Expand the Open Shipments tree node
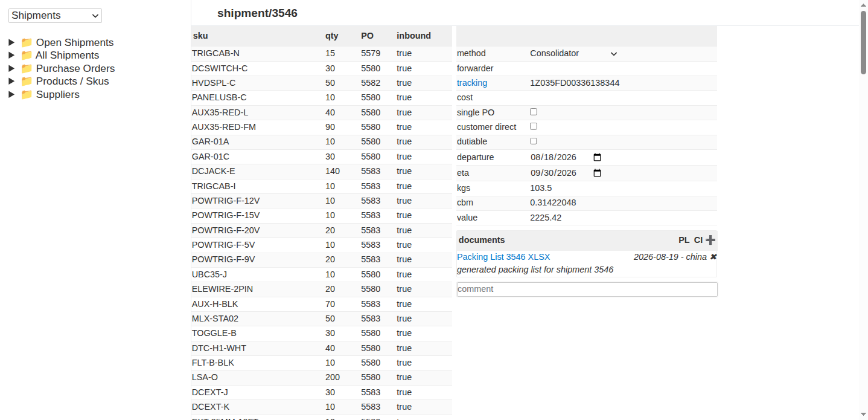Image resolution: width=868 pixels, height=420 pixels. (11, 42)
